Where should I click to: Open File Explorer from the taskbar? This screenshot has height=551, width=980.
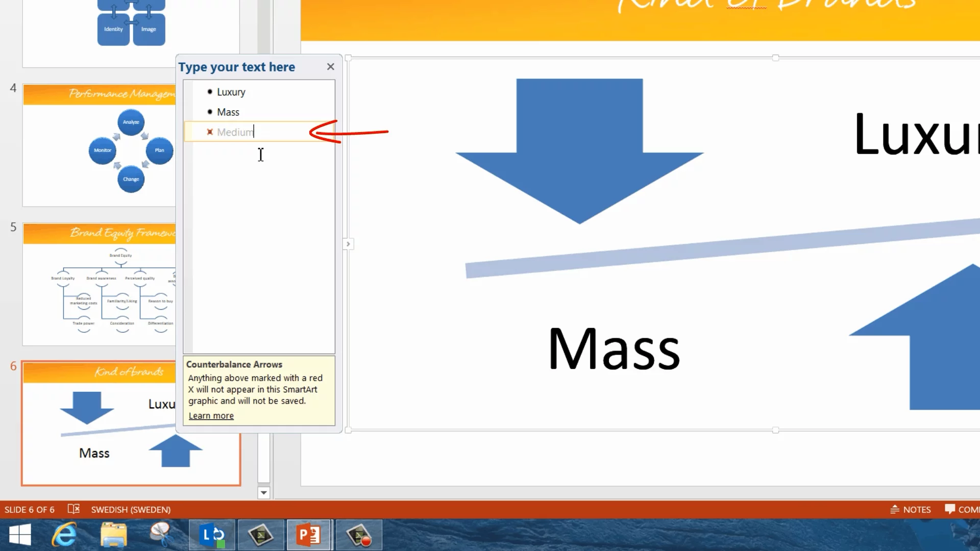(113, 535)
